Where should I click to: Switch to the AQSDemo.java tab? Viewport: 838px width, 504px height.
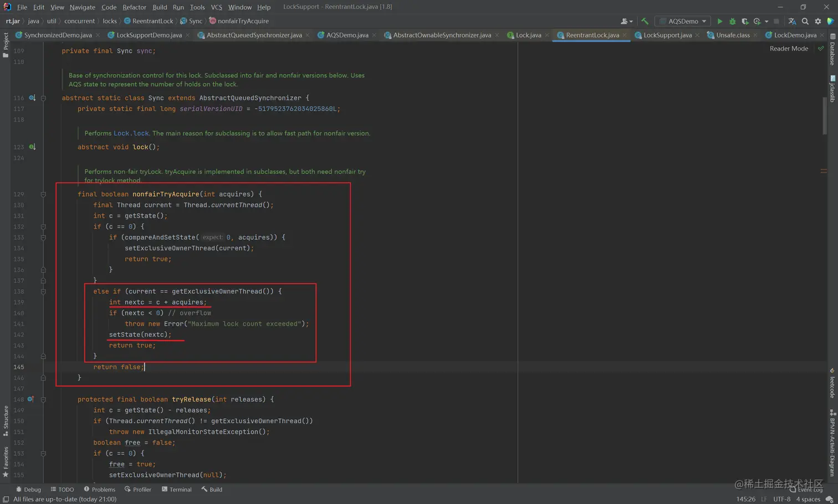(347, 35)
